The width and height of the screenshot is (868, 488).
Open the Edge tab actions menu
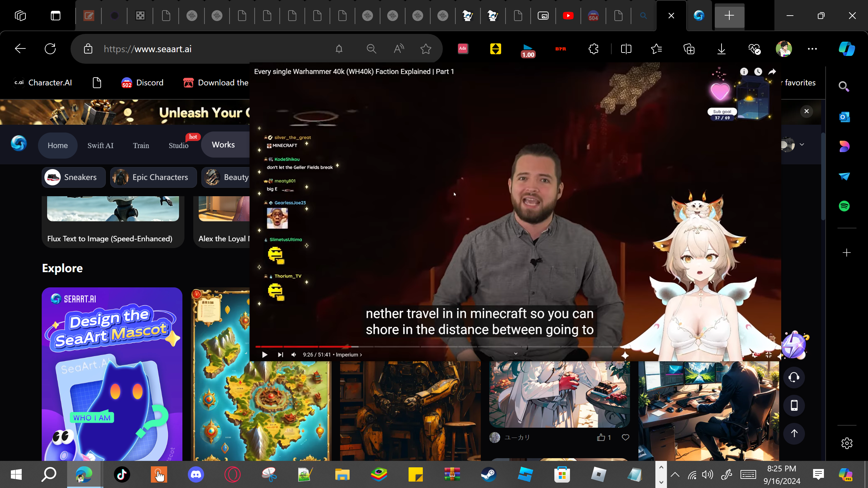pyautogui.click(x=56, y=16)
